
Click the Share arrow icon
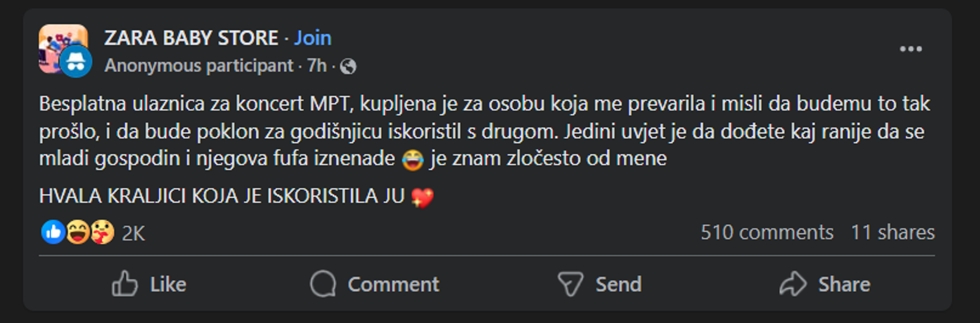tap(793, 284)
